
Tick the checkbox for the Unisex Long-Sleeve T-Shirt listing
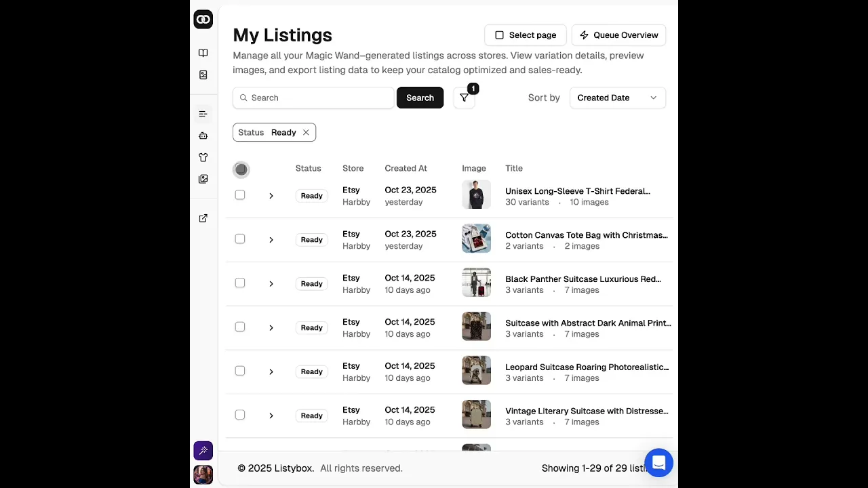tap(240, 195)
